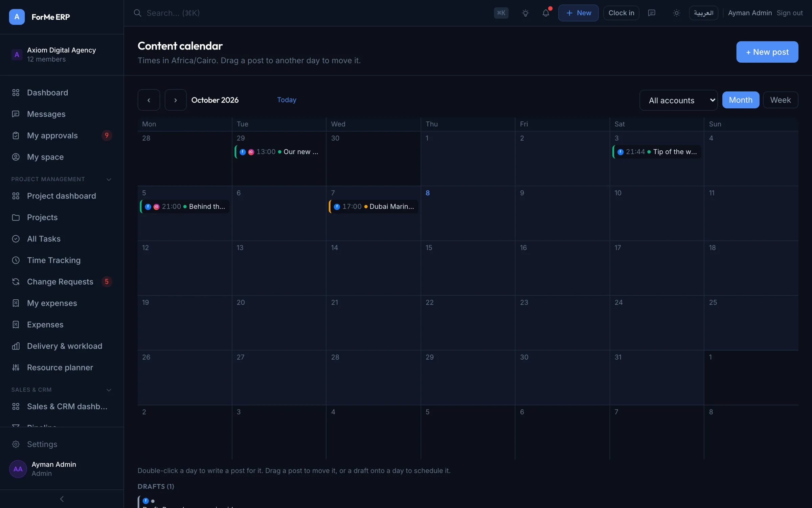Open Messages in the sidebar

(x=62, y=114)
